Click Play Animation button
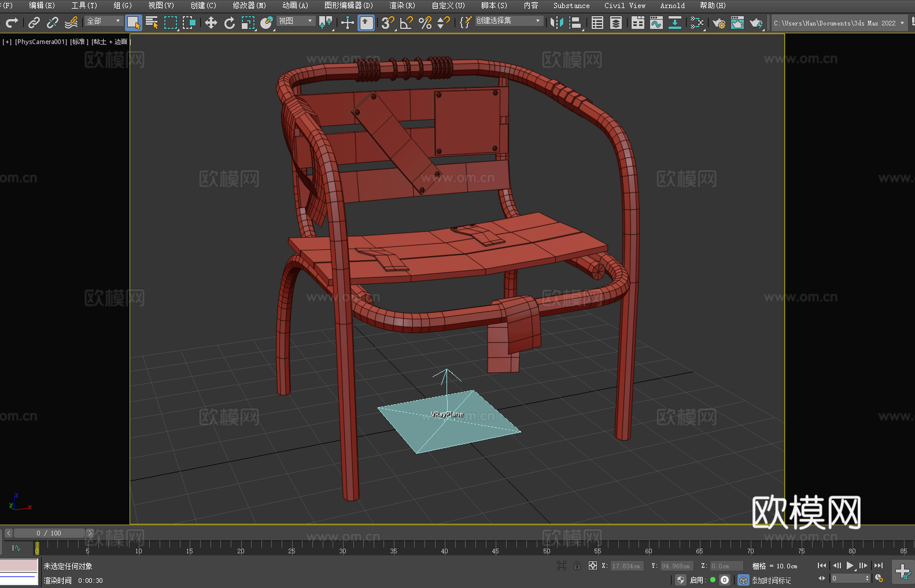Screen dimensions: 915x588 pyautogui.click(x=850, y=565)
